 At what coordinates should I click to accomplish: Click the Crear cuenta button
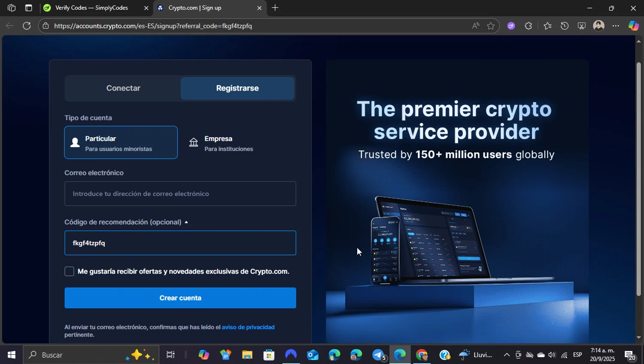click(180, 298)
